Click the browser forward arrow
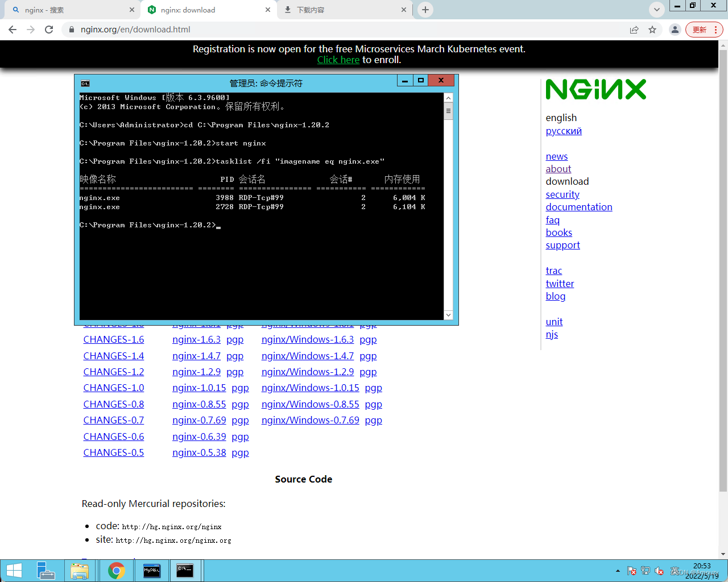 click(x=31, y=30)
